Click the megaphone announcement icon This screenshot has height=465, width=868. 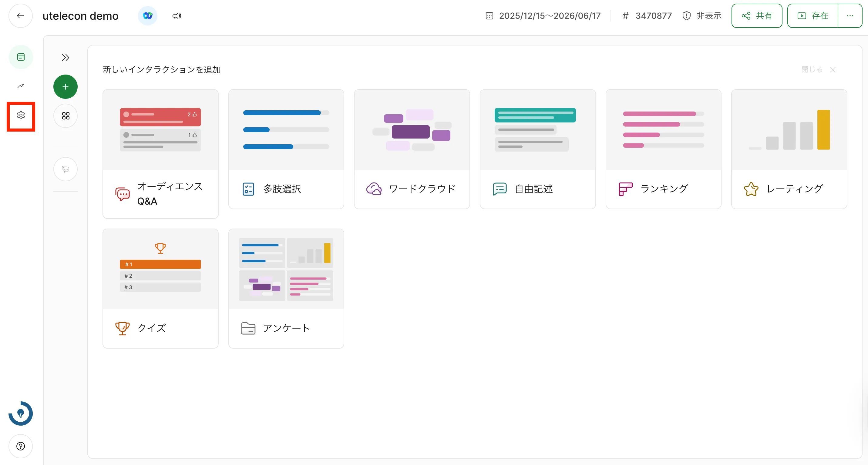pos(177,16)
